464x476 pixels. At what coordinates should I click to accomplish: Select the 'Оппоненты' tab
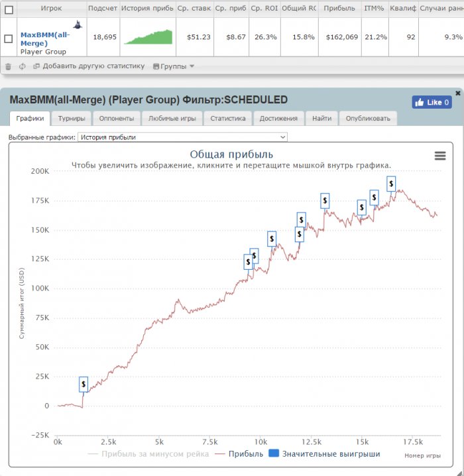[x=116, y=119]
